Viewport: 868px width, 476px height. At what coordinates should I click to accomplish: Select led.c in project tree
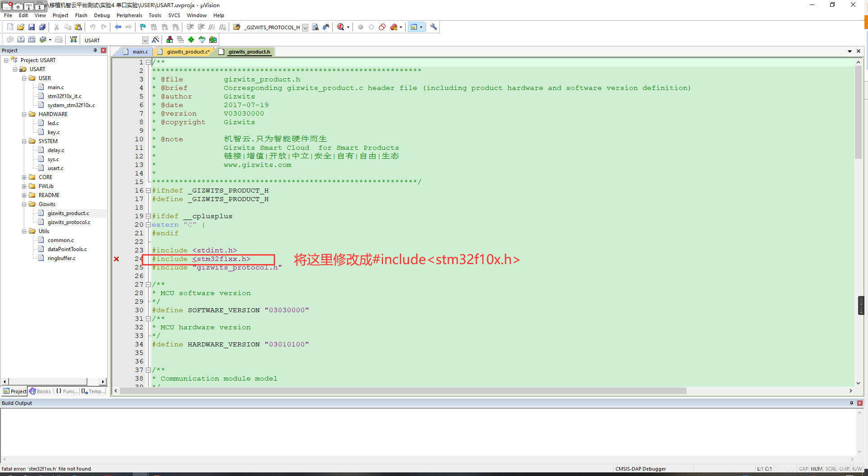tap(53, 123)
